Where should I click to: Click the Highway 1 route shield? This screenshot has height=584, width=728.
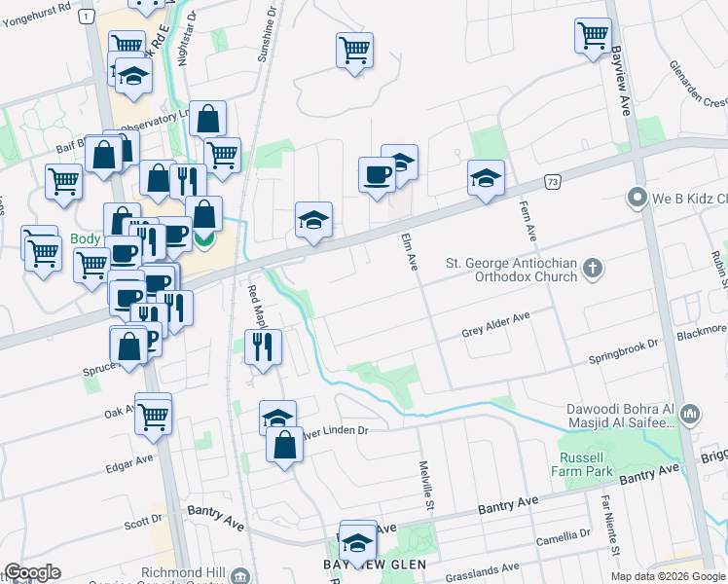(x=86, y=18)
